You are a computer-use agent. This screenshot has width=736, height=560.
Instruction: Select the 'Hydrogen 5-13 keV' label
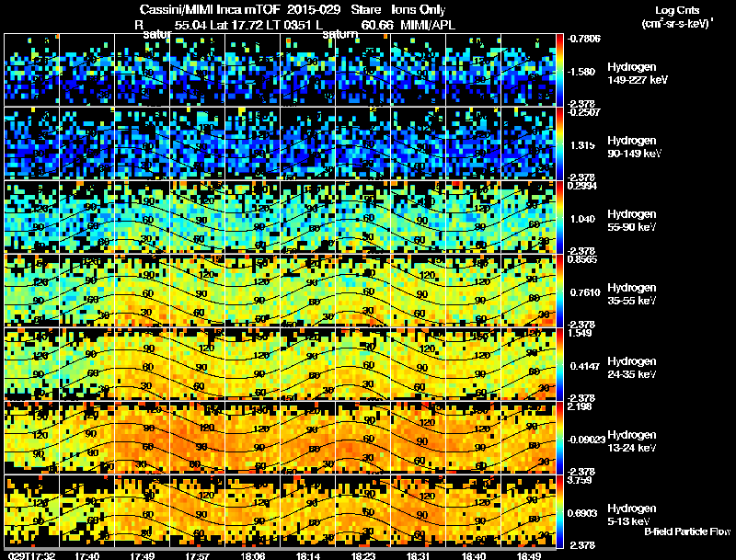632,515
